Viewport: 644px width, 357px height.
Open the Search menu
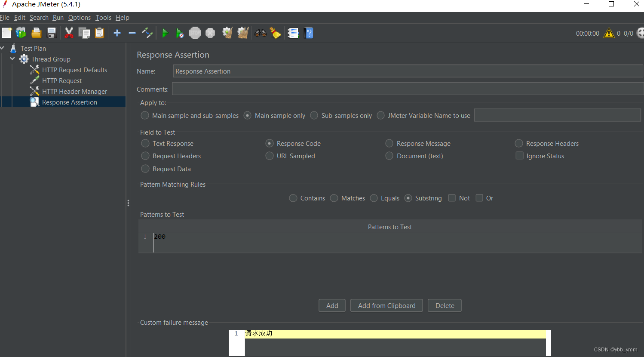pyautogui.click(x=39, y=18)
